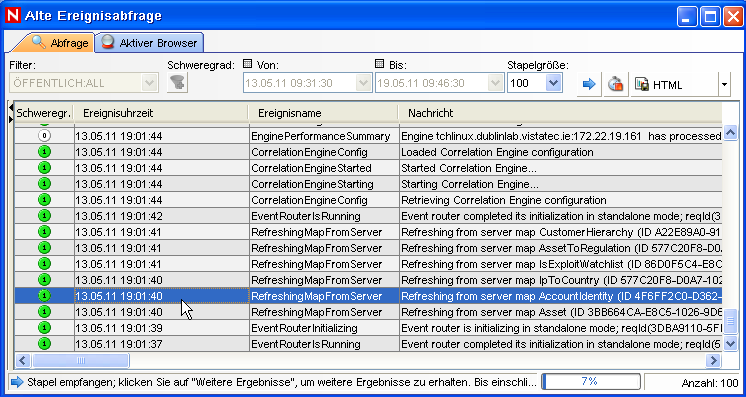The width and height of the screenshot is (746, 397).
Task: Select message about IsExploitWatchlist map refresh
Action: (560, 264)
